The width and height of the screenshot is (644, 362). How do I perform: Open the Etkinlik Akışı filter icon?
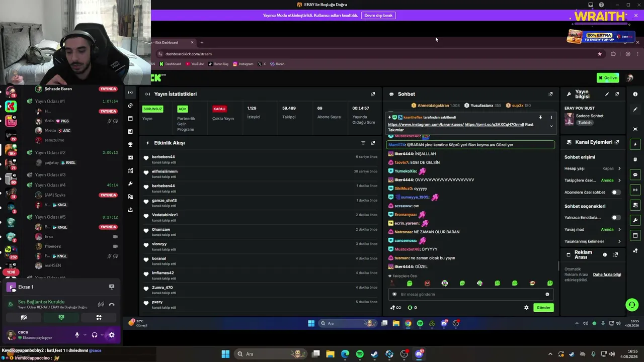pyautogui.click(x=363, y=143)
